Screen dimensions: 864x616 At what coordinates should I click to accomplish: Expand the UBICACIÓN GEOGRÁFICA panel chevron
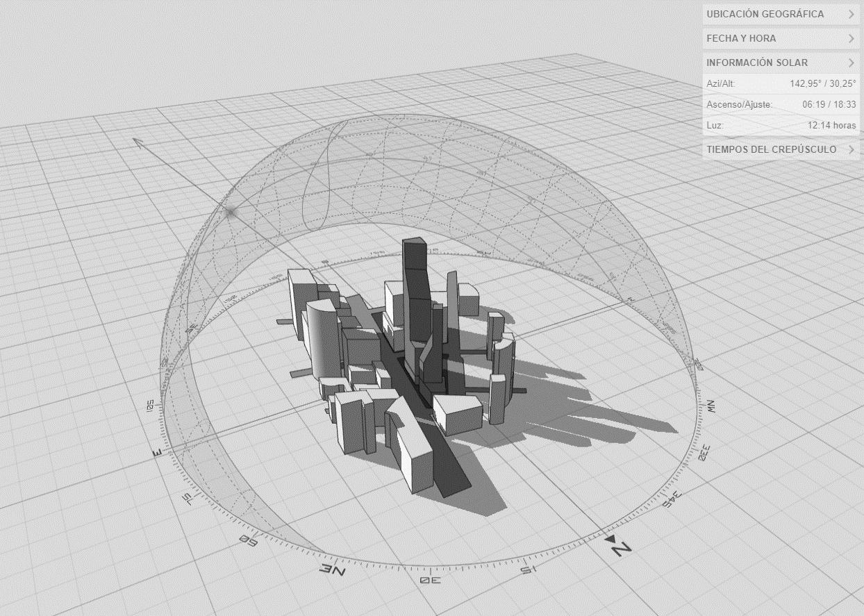851,14
